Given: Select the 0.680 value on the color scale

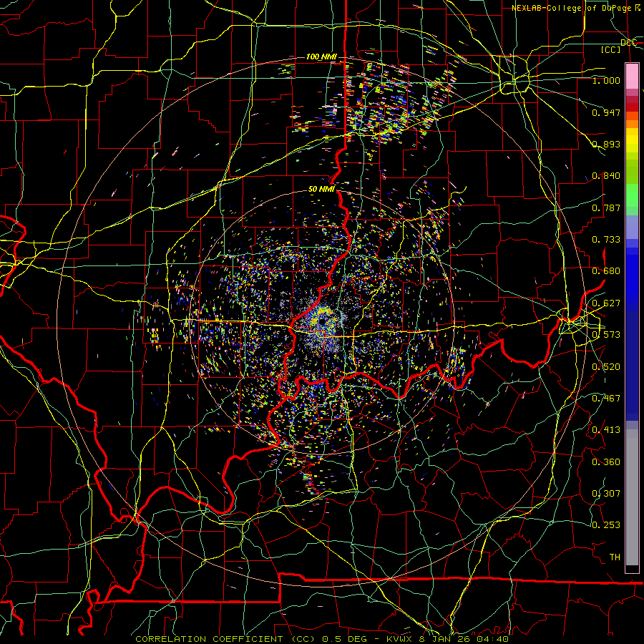Looking at the screenshot, I should point(606,271).
